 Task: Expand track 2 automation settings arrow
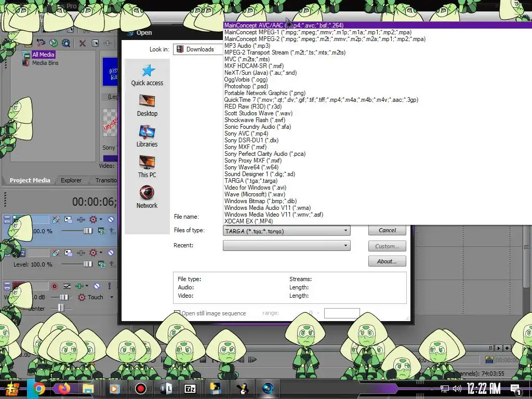point(101,253)
